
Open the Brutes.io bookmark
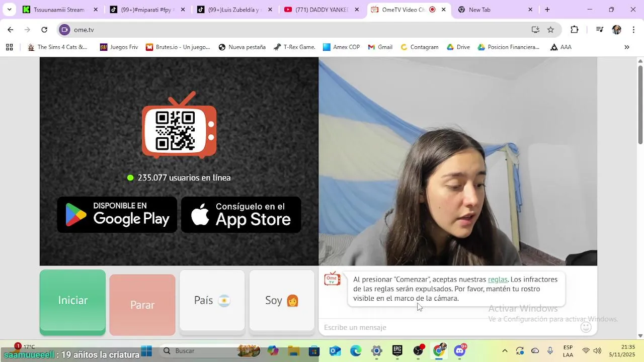tap(178, 47)
